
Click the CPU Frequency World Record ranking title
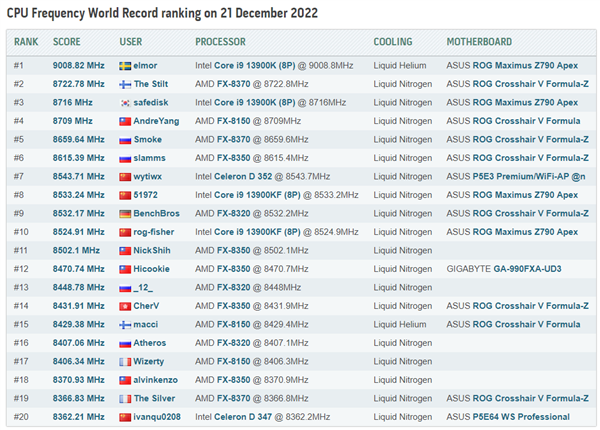162,13
